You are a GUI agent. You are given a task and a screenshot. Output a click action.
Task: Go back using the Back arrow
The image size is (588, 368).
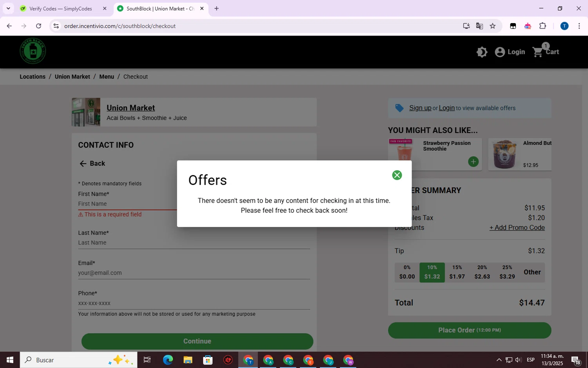[93, 164]
